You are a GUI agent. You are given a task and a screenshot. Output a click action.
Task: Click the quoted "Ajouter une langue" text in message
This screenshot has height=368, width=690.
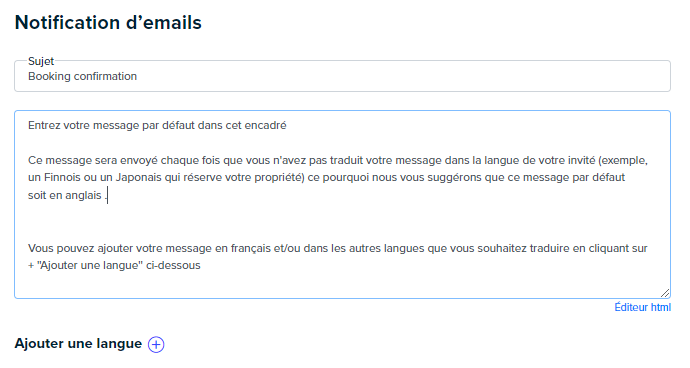[x=90, y=265]
